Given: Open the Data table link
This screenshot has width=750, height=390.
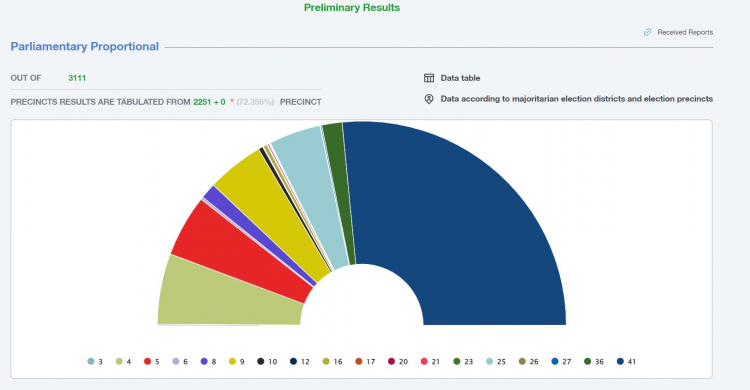Looking at the screenshot, I should point(460,78).
